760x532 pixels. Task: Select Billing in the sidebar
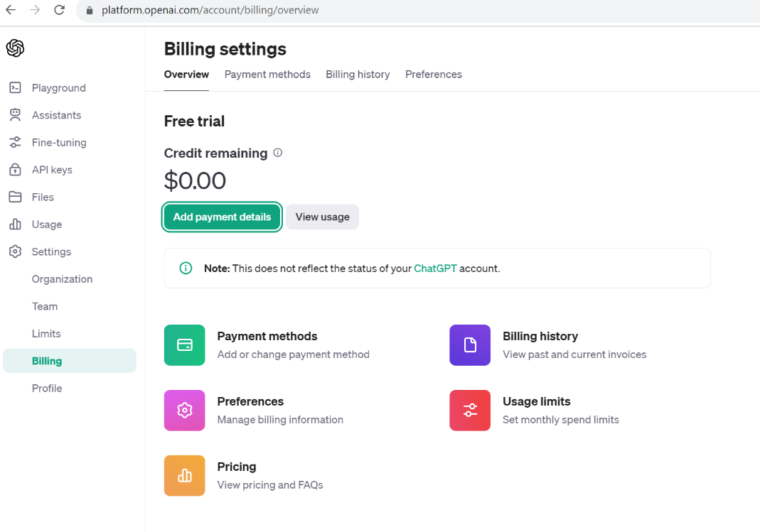[x=69, y=361]
